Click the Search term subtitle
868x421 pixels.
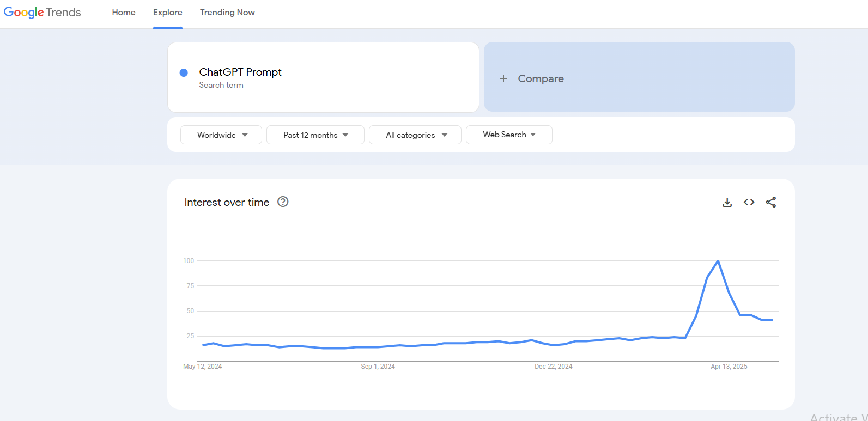click(221, 85)
